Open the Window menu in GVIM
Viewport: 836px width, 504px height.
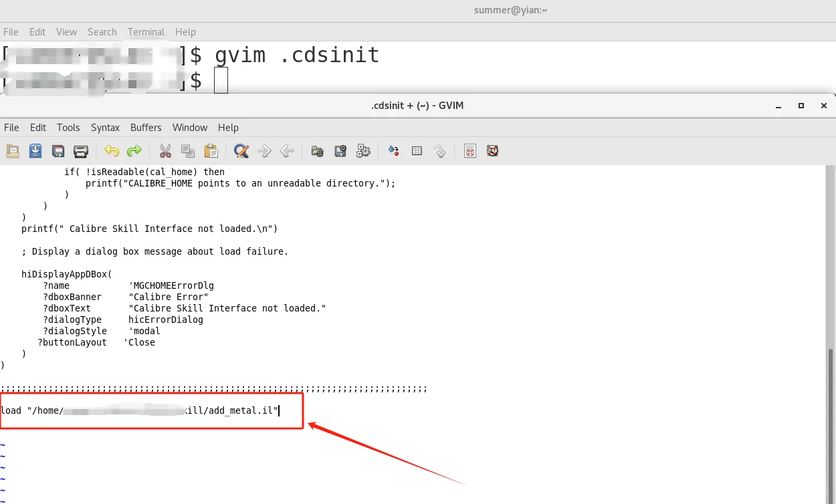coord(190,127)
